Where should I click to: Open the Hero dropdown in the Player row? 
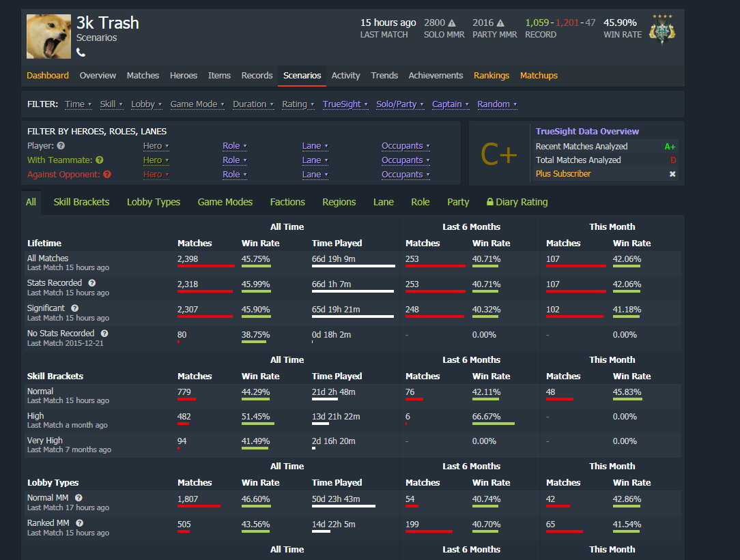[156, 146]
